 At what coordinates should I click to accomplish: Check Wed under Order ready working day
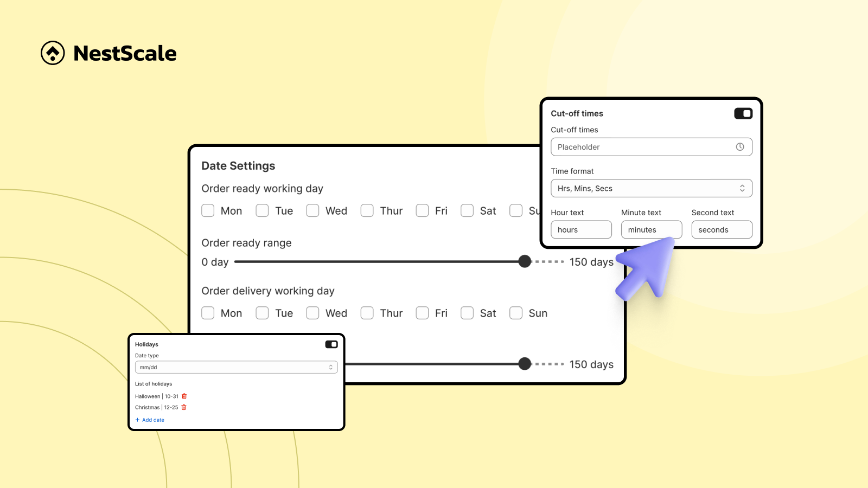312,210
